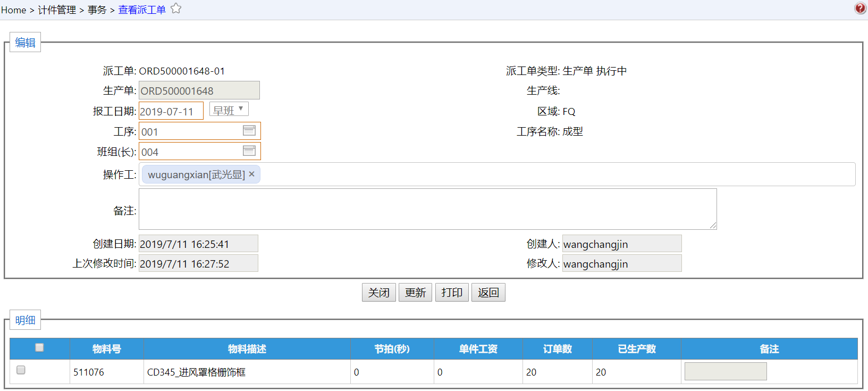Click the 打印 button
The height and width of the screenshot is (391, 868).
click(x=452, y=293)
